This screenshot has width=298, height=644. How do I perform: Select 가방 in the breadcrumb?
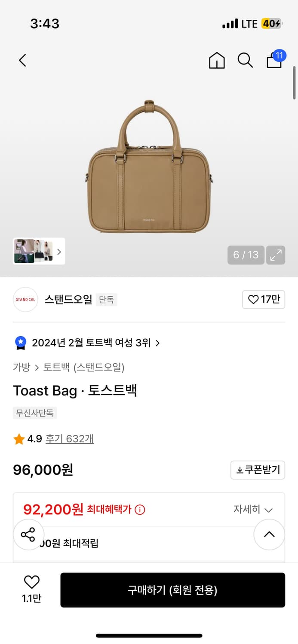[x=21, y=367]
